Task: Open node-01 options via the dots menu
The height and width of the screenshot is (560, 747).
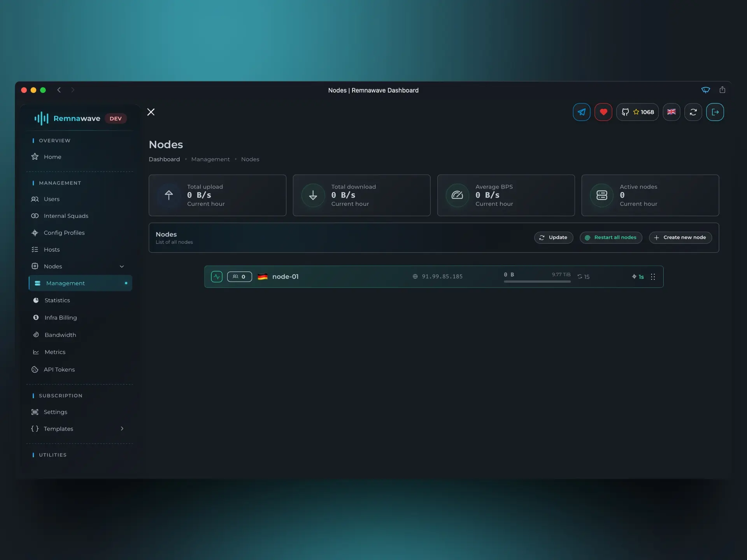Action: tap(653, 276)
